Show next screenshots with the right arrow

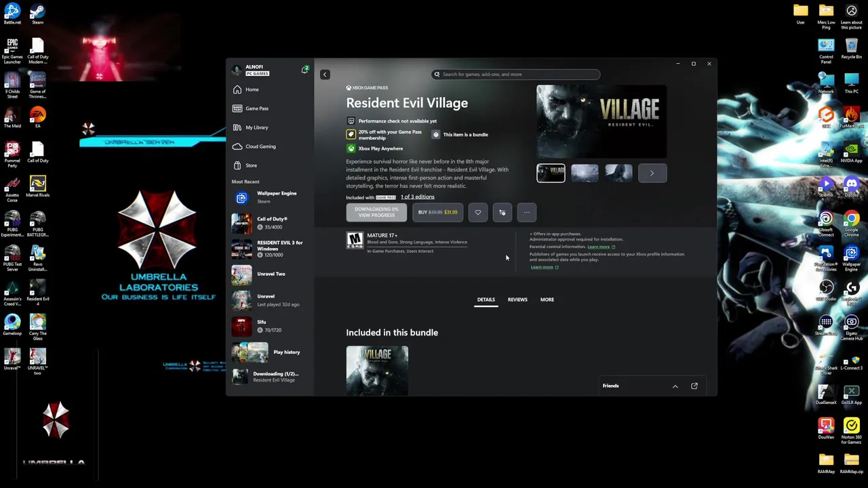[652, 174]
